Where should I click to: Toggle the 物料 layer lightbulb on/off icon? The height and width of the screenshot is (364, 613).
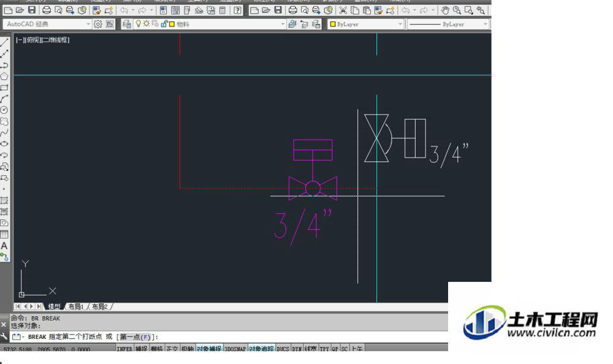(x=138, y=24)
